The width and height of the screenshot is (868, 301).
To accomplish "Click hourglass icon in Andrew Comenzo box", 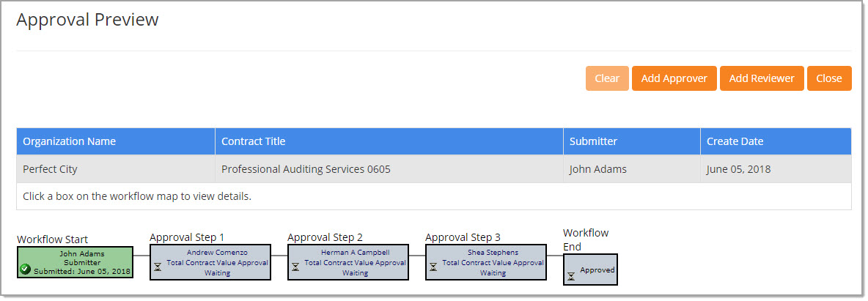I will [158, 267].
